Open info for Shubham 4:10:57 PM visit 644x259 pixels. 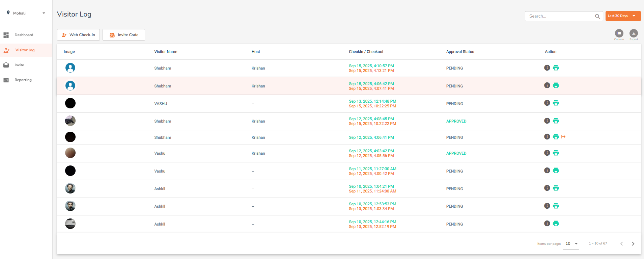pyautogui.click(x=547, y=68)
